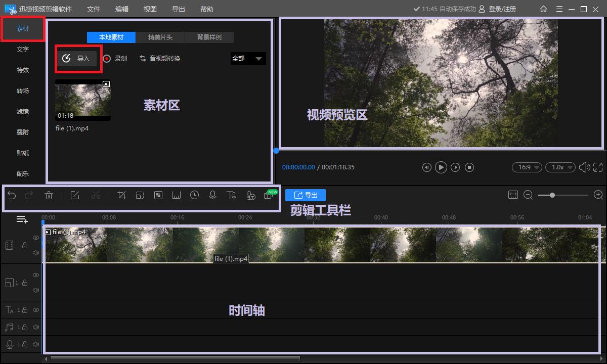Click the microphone voiceover recording icon
This screenshot has height=364, width=607.
213,195
